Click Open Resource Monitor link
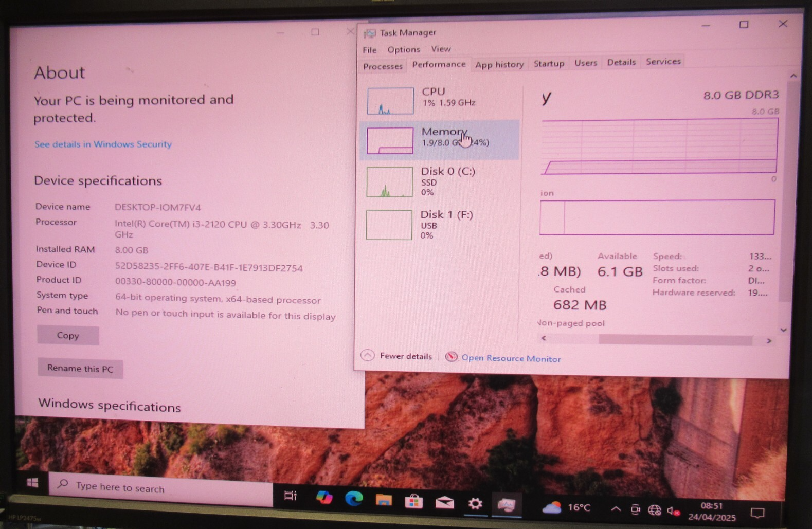The width and height of the screenshot is (812, 529). (511, 358)
